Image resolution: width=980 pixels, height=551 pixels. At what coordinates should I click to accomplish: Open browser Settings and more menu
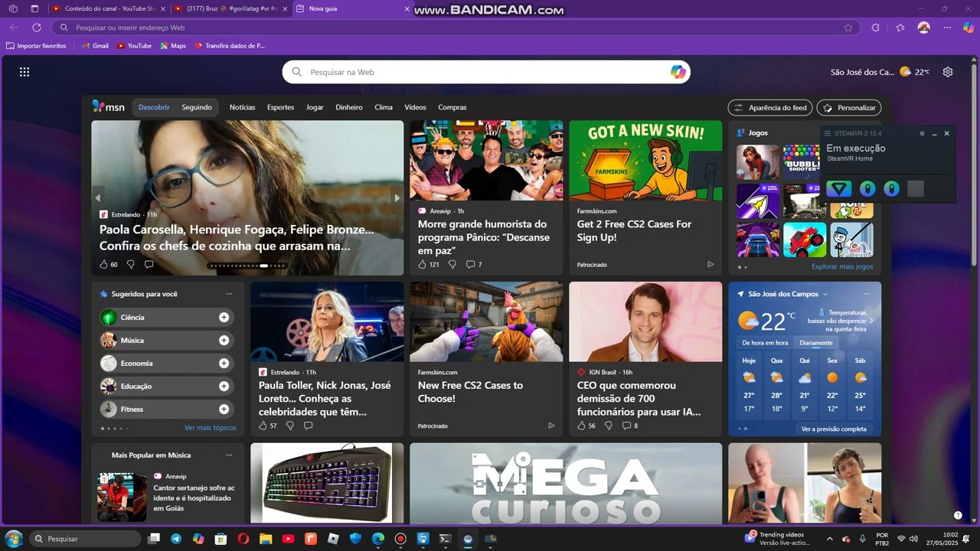pos(947,28)
